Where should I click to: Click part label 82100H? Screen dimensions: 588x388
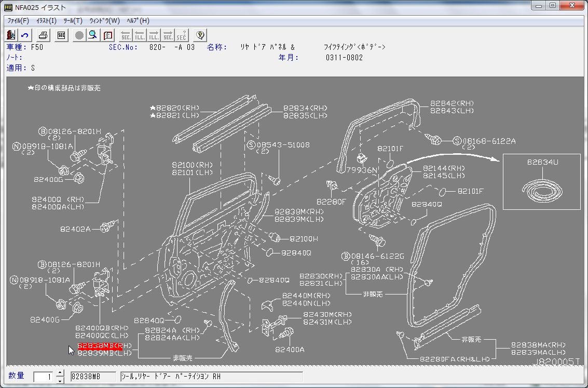(x=304, y=238)
